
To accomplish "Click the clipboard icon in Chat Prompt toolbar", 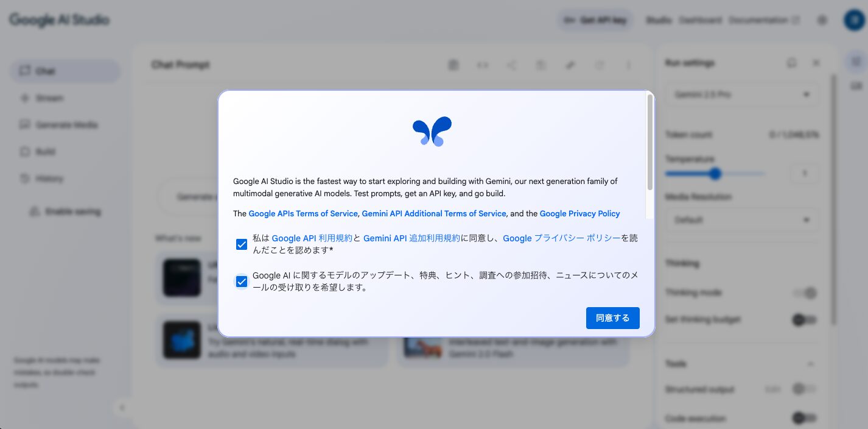I will pos(453,65).
